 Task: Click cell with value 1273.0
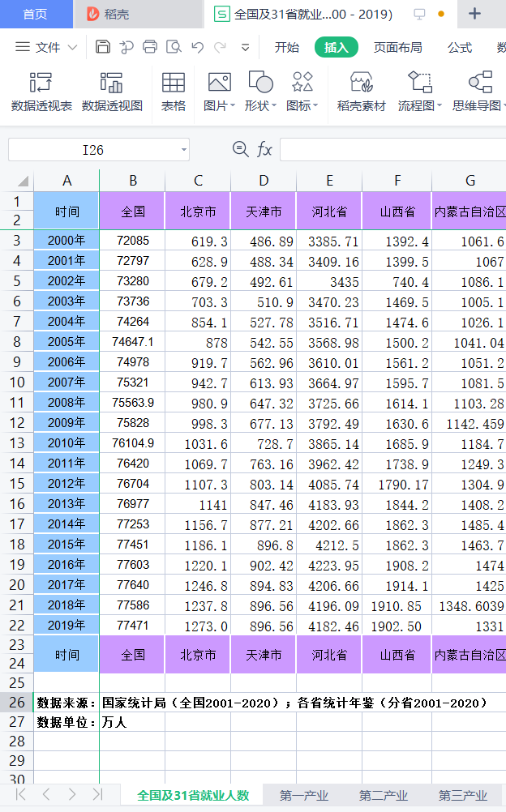(198, 626)
